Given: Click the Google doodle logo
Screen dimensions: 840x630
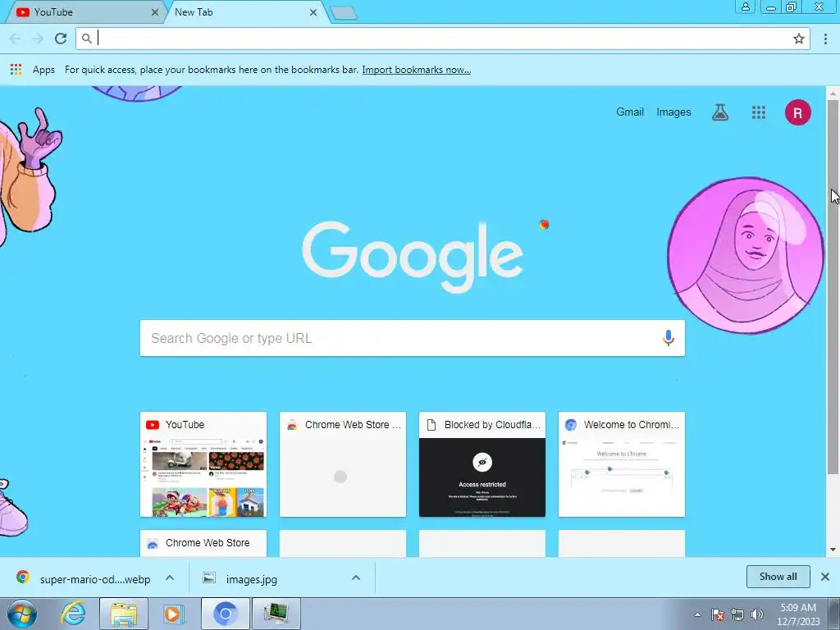Looking at the screenshot, I should pyautogui.click(x=413, y=256).
